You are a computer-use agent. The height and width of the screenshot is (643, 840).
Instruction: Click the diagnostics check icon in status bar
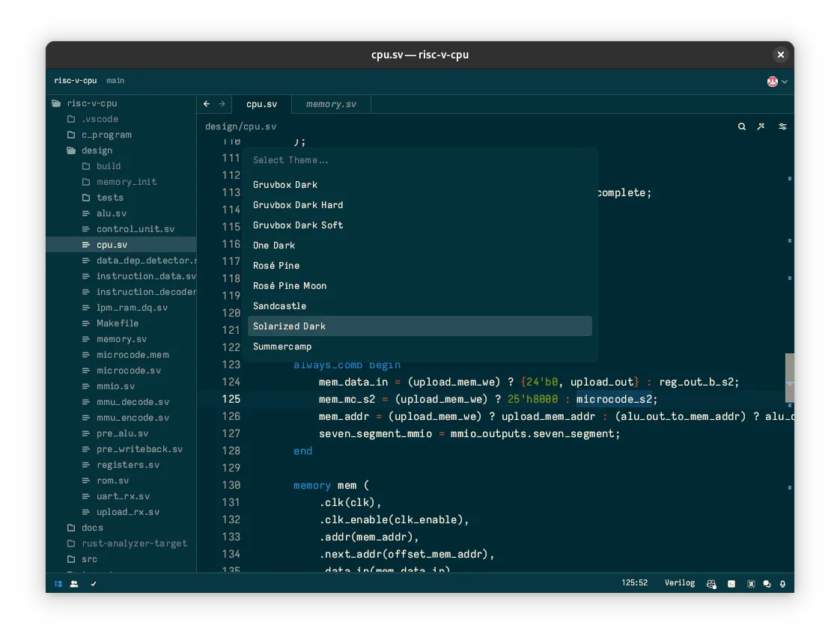[94, 583]
